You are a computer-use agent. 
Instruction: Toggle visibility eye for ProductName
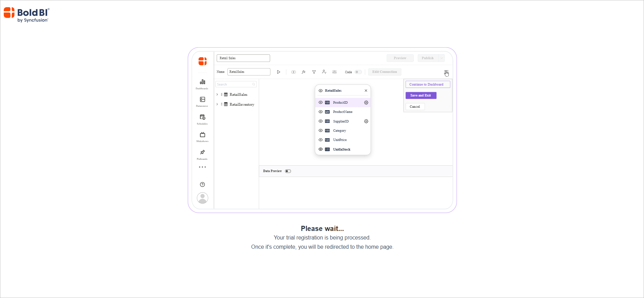pyautogui.click(x=321, y=112)
